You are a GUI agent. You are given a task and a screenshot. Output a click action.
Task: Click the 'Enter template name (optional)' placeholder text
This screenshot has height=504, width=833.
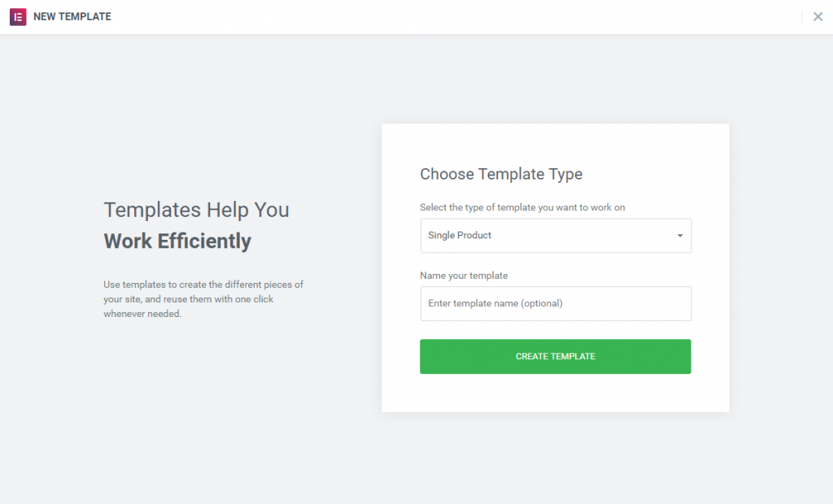(495, 303)
